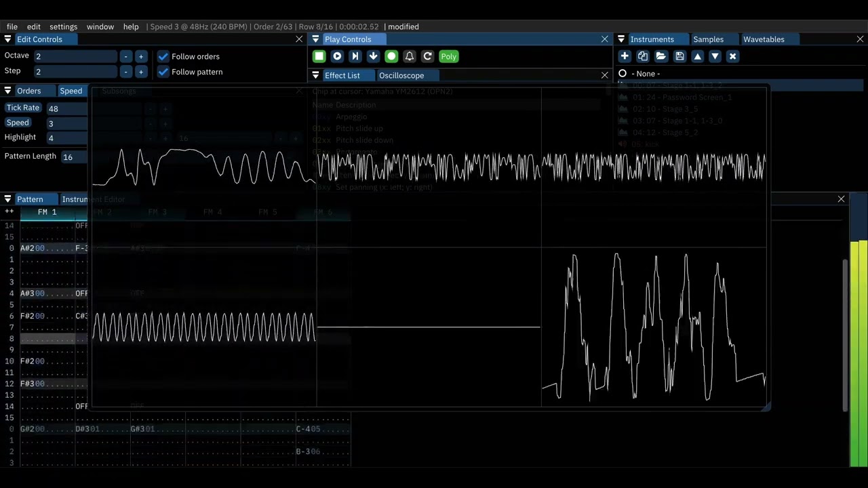Close the Edit Controls panel

299,39
